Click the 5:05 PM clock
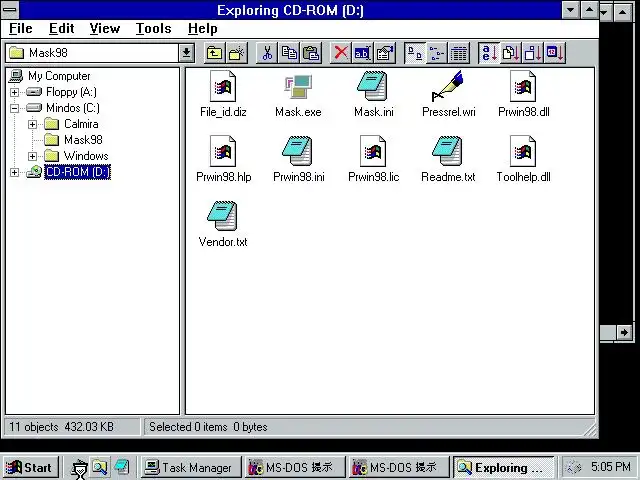 pos(610,467)
